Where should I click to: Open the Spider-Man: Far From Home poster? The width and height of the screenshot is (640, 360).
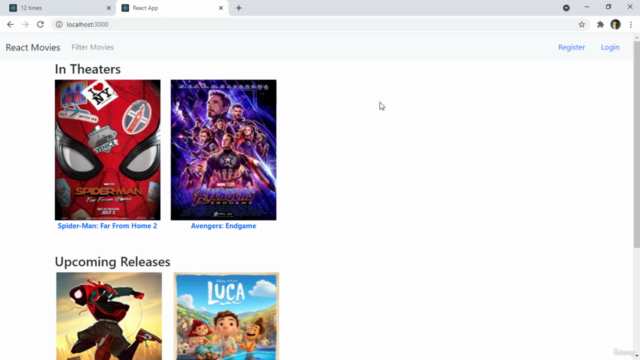[x=108, y=150]
